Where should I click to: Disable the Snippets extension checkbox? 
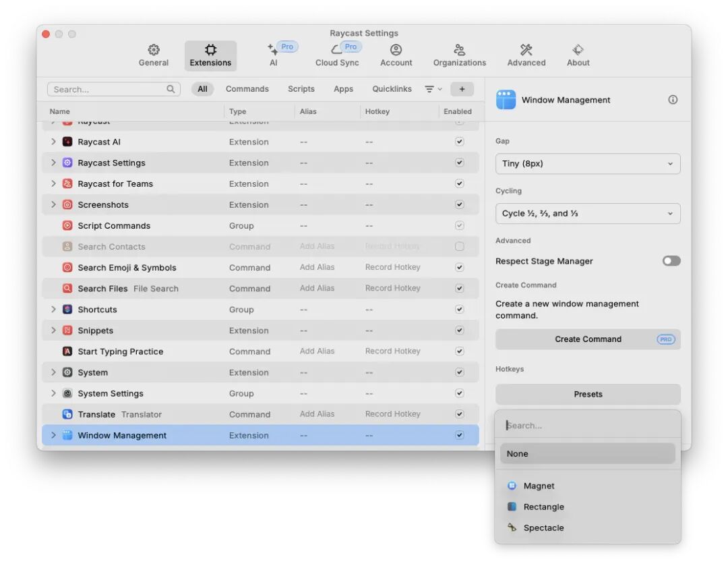click(459, 331)
